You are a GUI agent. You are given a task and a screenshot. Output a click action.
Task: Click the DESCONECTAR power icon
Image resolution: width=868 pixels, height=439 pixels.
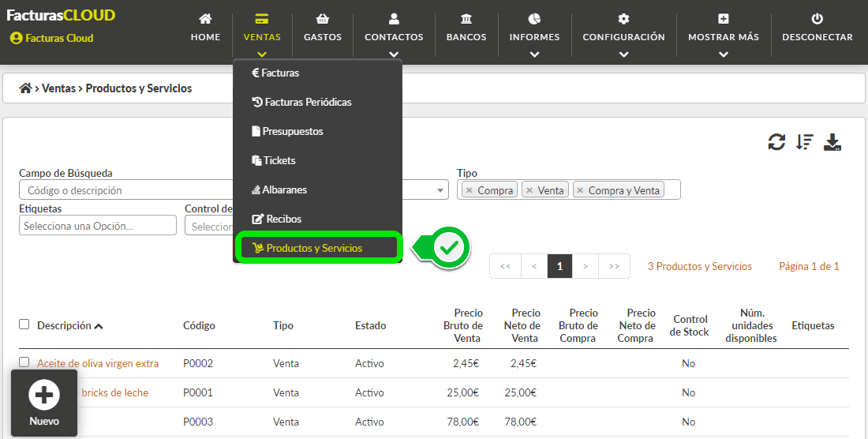[x=817, y=19]
